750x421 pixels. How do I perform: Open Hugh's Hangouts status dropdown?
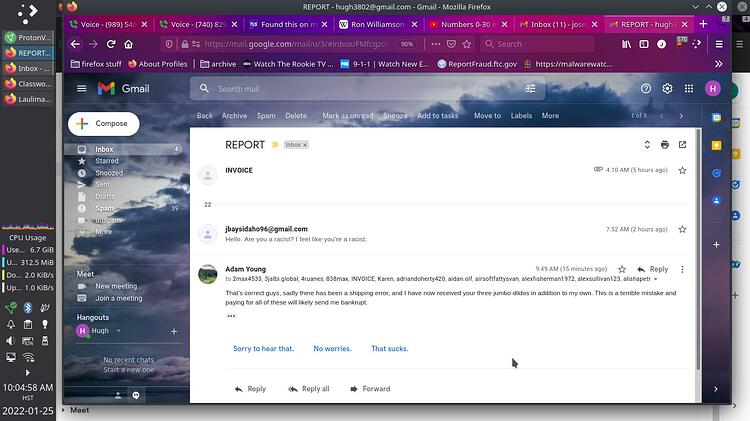click(119, 331)
